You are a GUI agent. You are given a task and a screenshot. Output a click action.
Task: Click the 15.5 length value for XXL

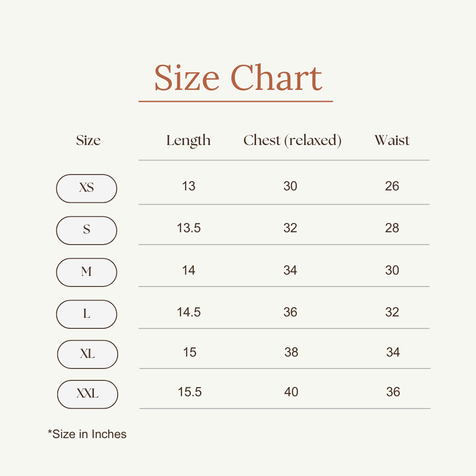[x=190, y=392]
